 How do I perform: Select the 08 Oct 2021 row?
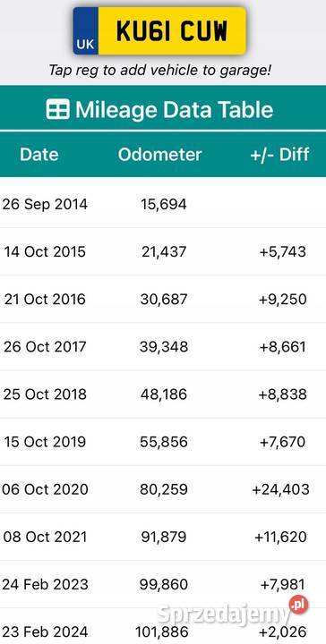(x=163, y=537)
